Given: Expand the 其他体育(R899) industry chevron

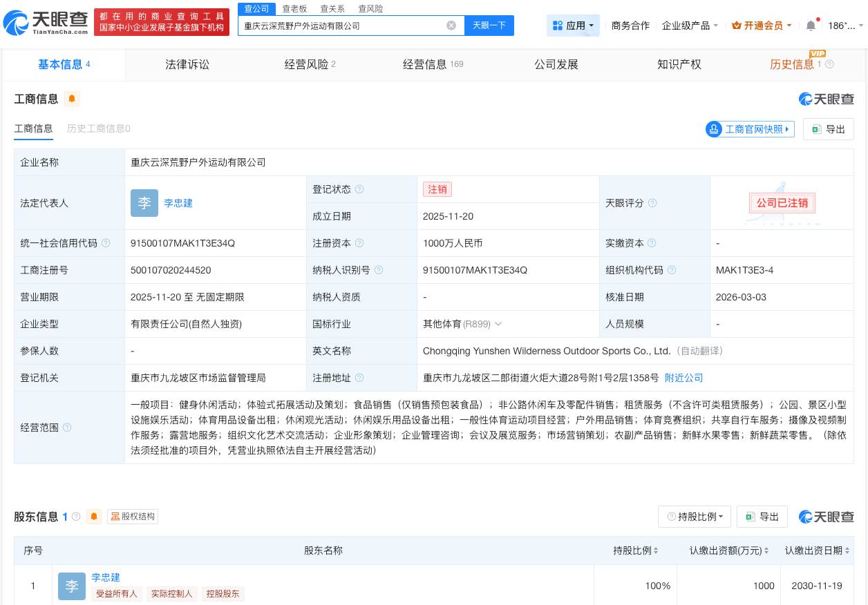Looking at the screenshot, I should (x=498, y=324).
